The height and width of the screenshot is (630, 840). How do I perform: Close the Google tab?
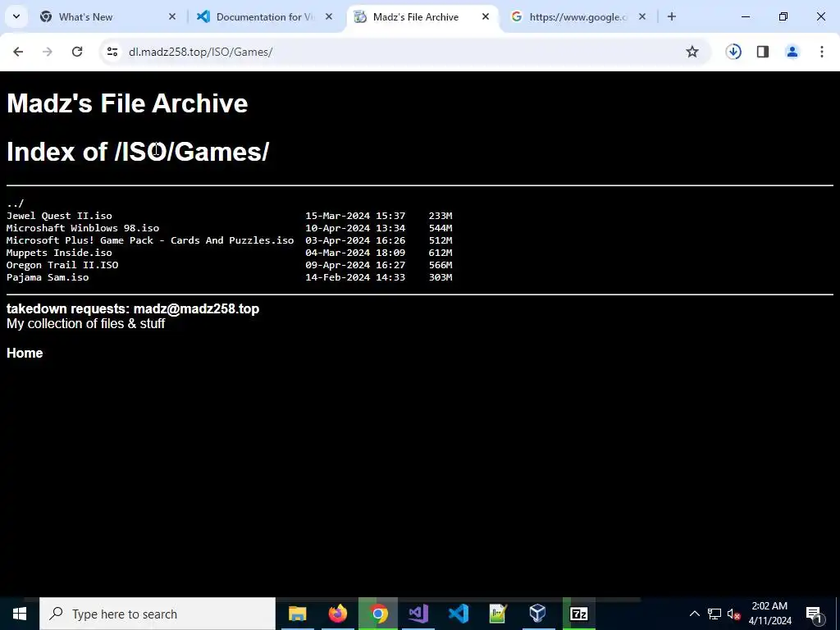[642, 16]
